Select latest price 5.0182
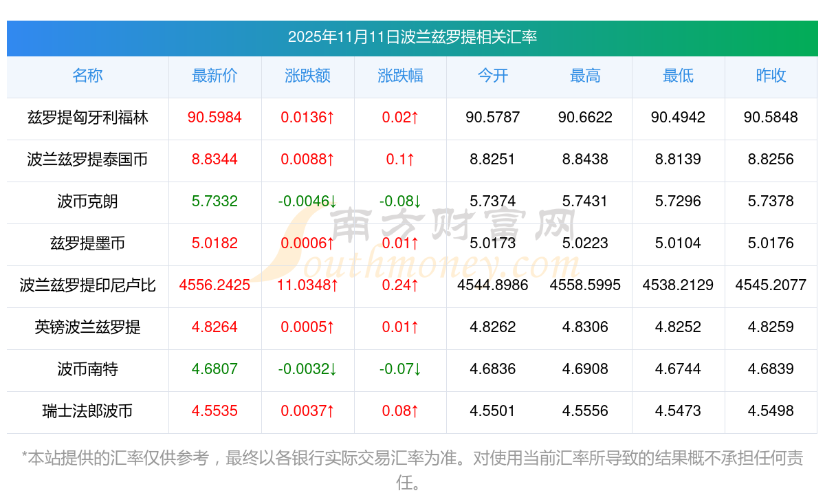 coord(214,243)
